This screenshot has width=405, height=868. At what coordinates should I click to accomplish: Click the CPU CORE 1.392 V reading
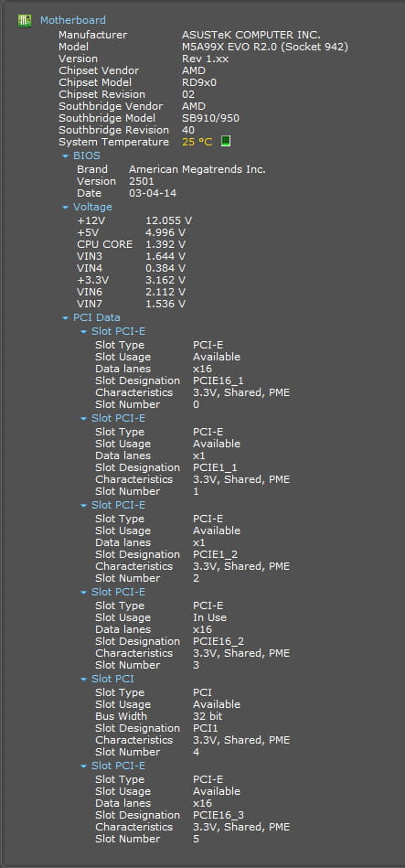165,245
